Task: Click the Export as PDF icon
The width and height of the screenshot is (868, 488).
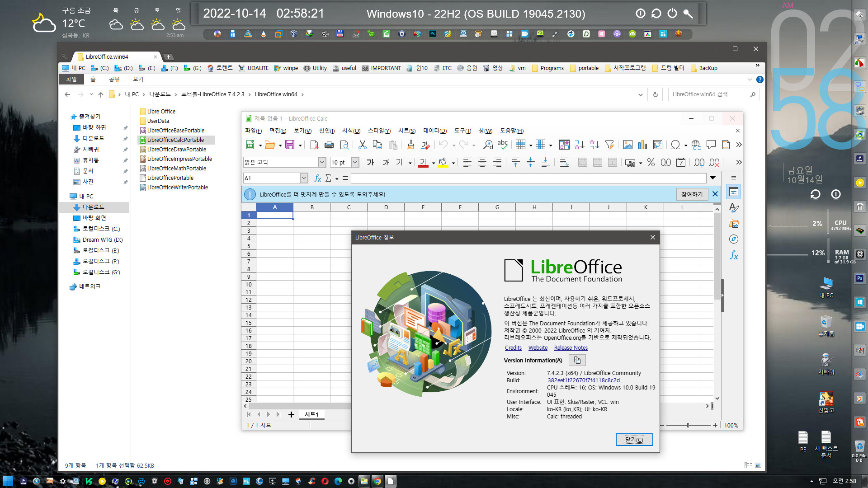Action: click(314, 145)
